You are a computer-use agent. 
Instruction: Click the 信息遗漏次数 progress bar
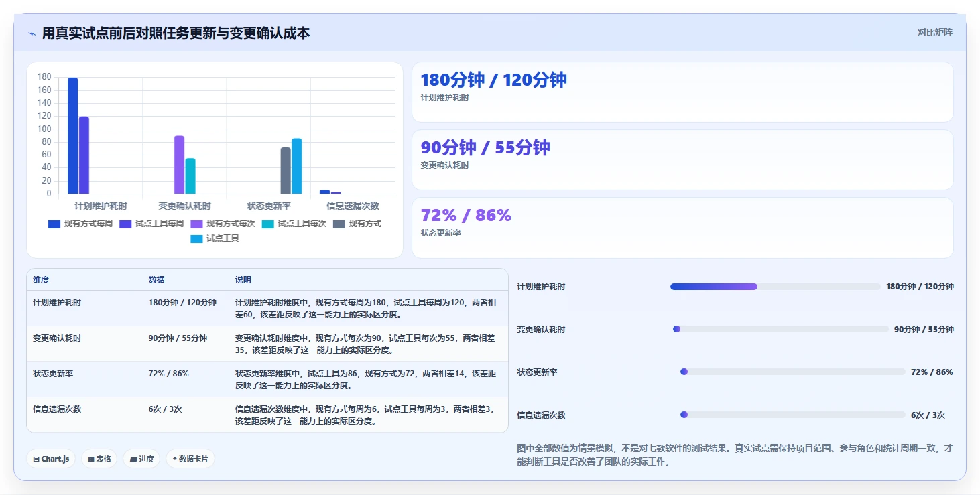793,415
